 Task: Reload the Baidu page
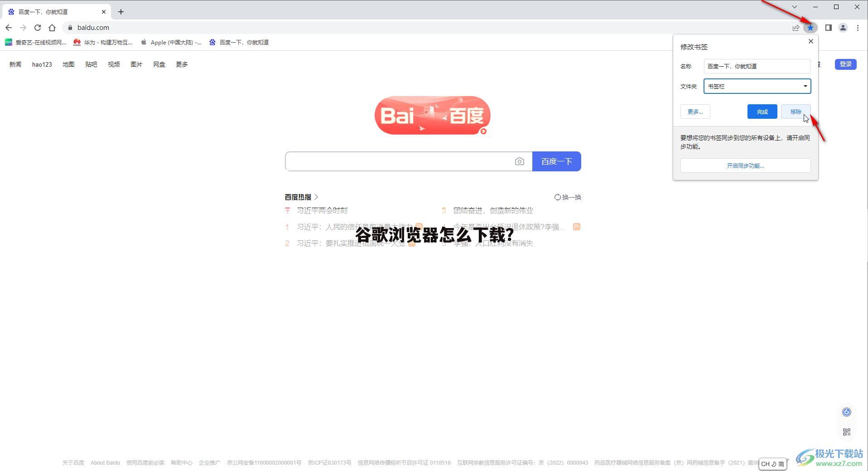[38, 28]
